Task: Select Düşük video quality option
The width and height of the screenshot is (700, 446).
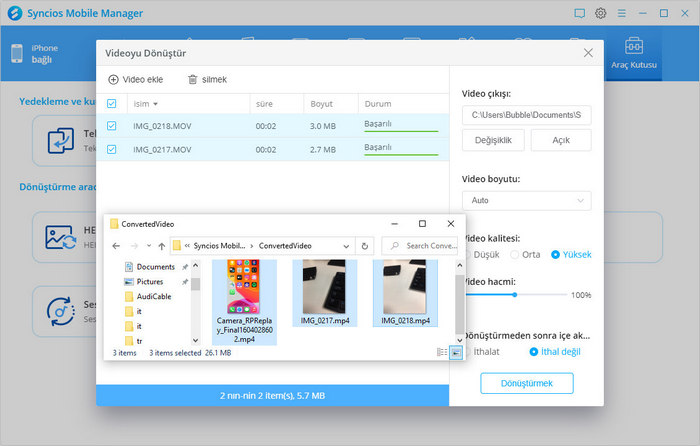Action: (x=482, y=254)
